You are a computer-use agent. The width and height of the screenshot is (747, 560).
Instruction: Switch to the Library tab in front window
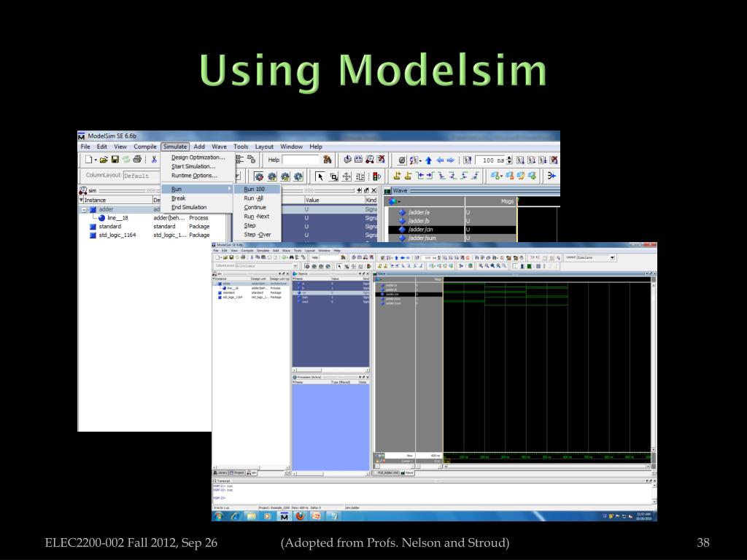tap(220, 472)
